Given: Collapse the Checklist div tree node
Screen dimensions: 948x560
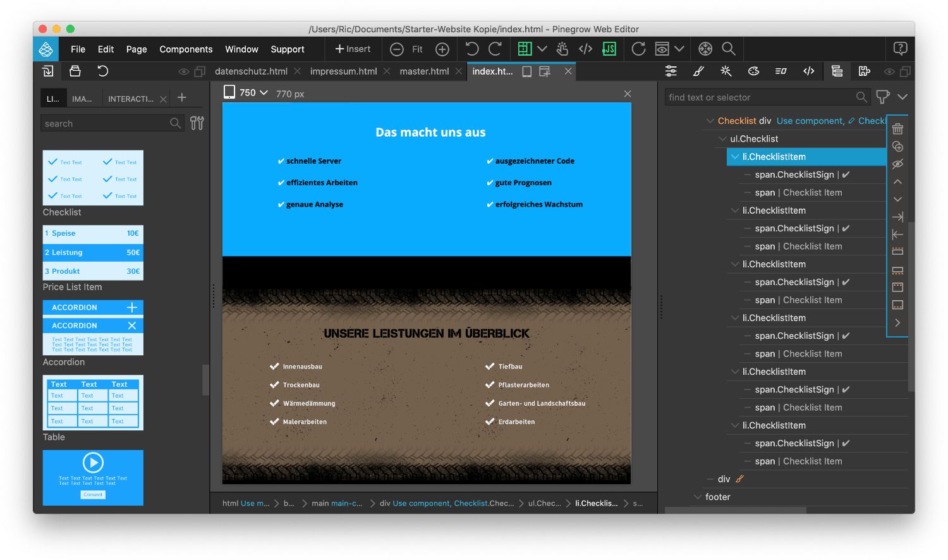Looking at the screenshot, I should pos(710,121).
